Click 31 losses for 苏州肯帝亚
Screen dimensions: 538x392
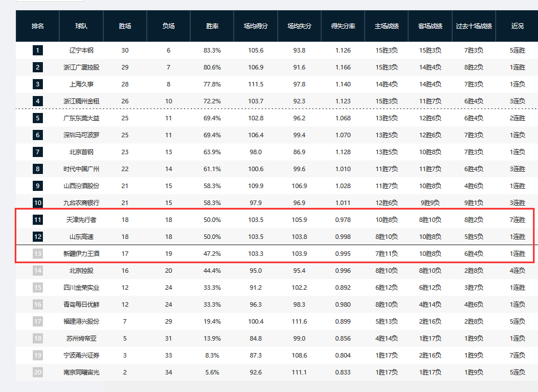[x=168, y=338]
